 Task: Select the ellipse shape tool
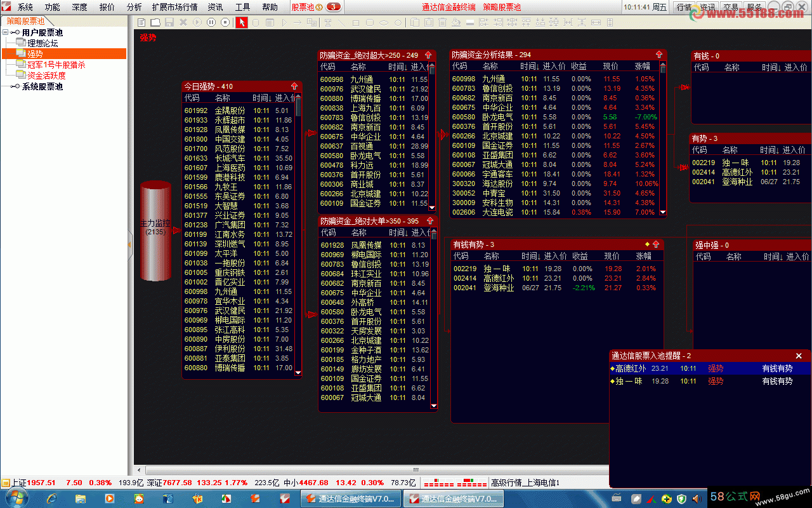[x=384, y=22]
